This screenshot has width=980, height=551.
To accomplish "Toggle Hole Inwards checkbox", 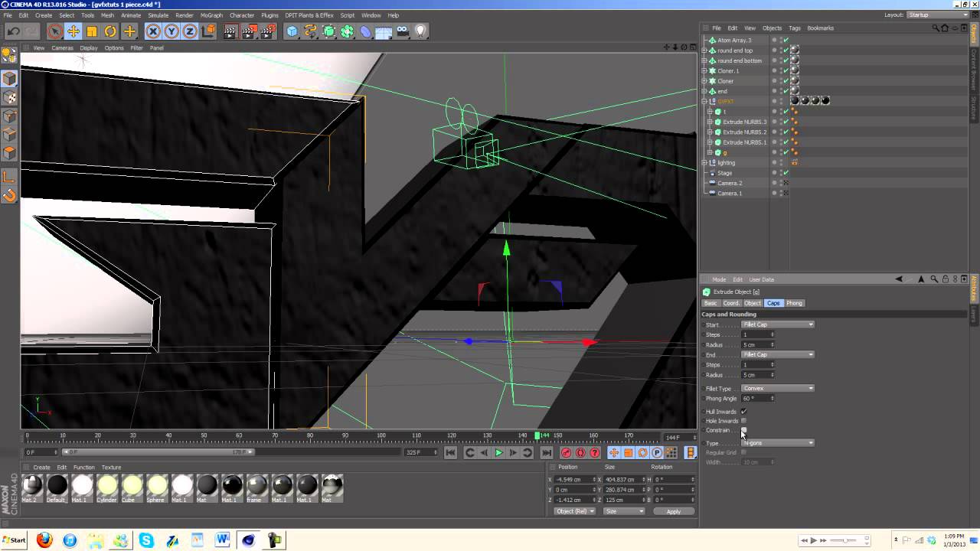I will pyautogui.click(x=743, y=421).
